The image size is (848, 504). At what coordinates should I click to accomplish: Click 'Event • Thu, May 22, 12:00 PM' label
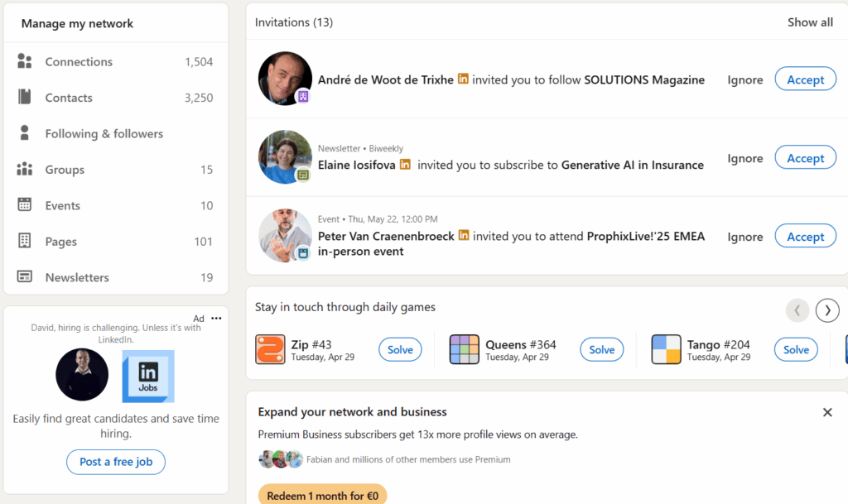point(378,218)
